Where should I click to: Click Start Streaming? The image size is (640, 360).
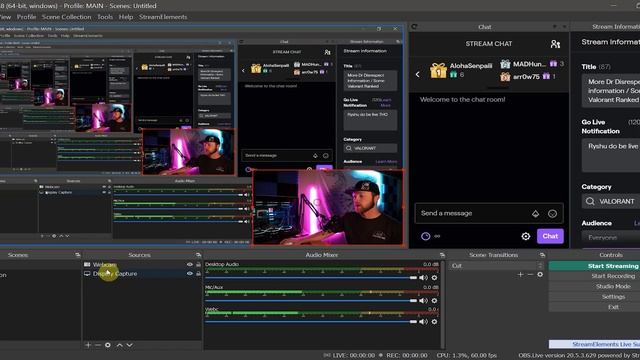(x=594, y=266)
